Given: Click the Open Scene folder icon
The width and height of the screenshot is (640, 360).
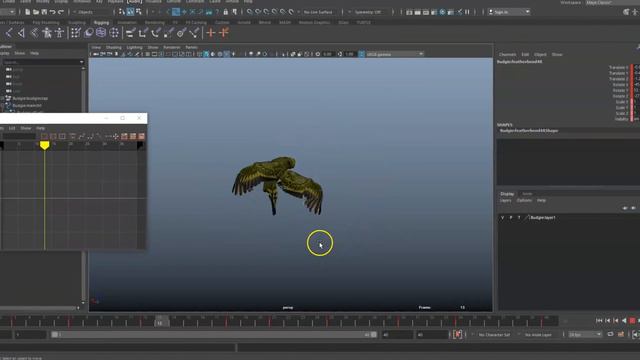Looking at the screenshot, I should (36, 12).
